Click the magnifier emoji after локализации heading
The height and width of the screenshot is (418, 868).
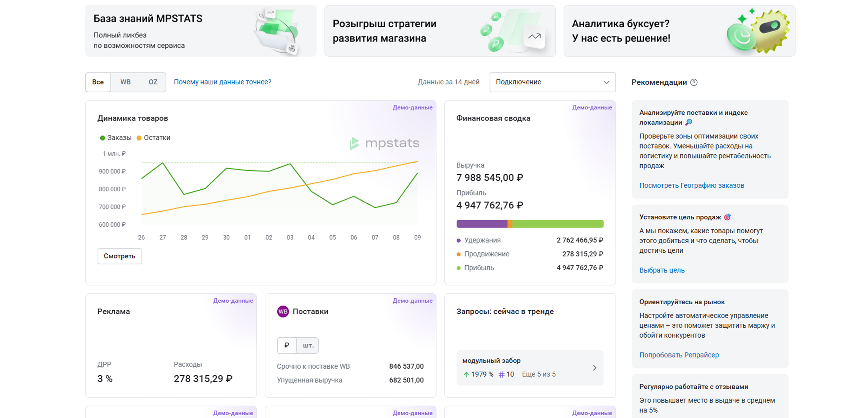[689, 122]
